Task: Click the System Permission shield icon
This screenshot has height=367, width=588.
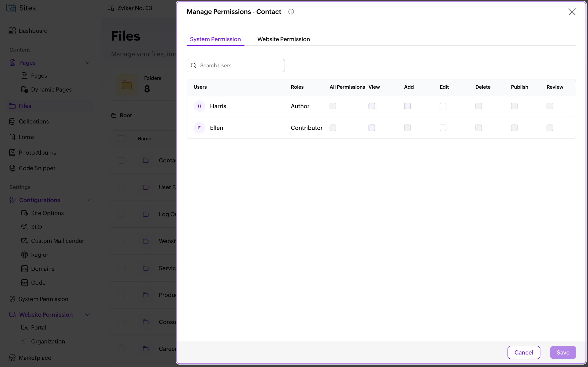Action: 12,299
